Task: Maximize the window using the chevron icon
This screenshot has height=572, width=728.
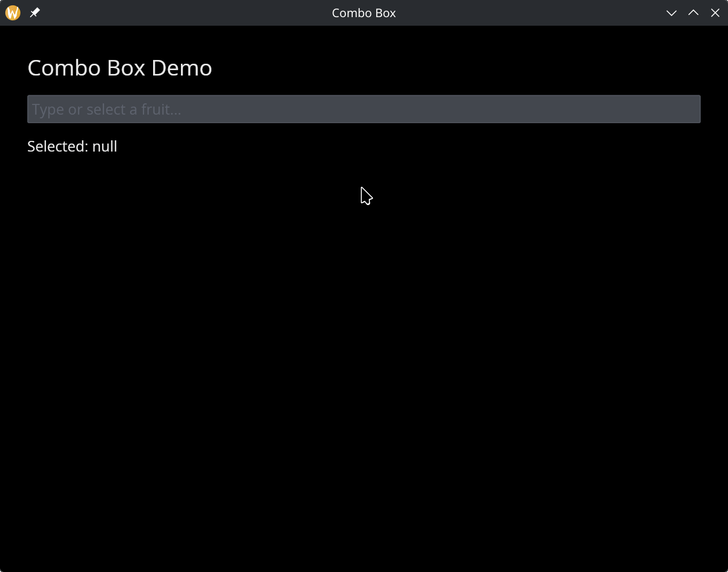Action: (693, 12)
